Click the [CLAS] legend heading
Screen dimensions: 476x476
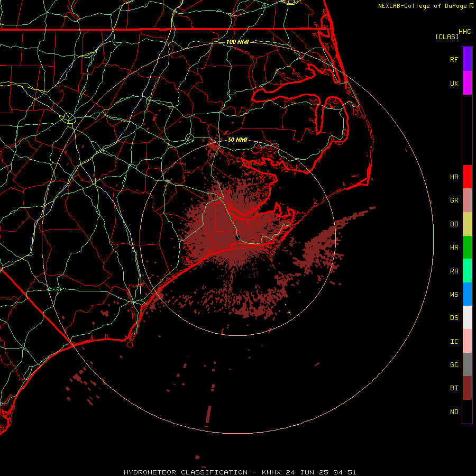click(447, 36)
